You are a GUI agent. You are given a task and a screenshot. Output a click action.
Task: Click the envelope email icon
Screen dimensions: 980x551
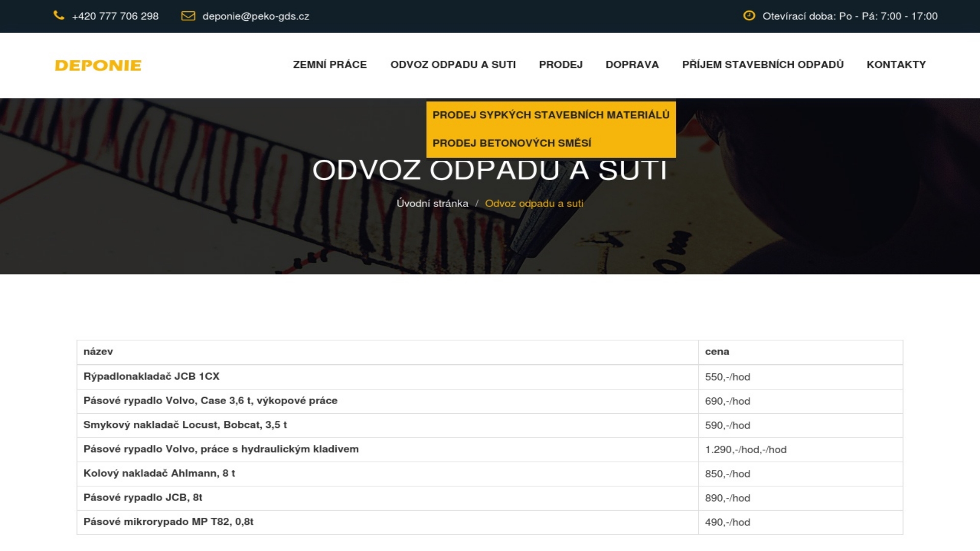point(188,16)
